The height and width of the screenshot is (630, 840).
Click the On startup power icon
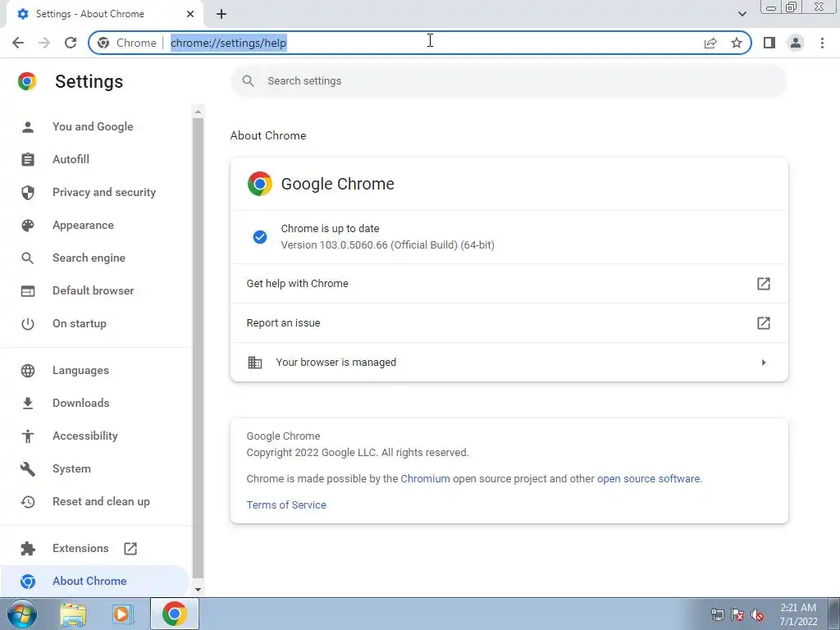[27, 323]
